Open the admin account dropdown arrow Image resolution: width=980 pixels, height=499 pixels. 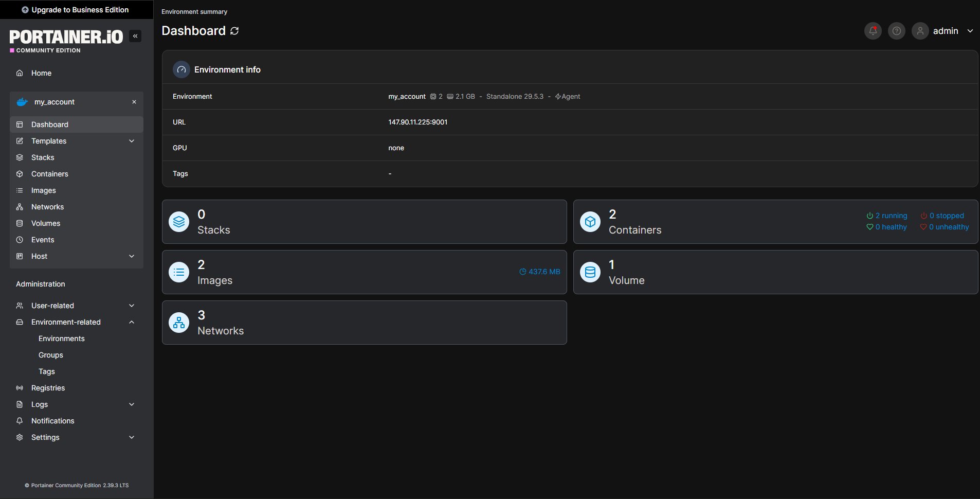pos(970,31)
